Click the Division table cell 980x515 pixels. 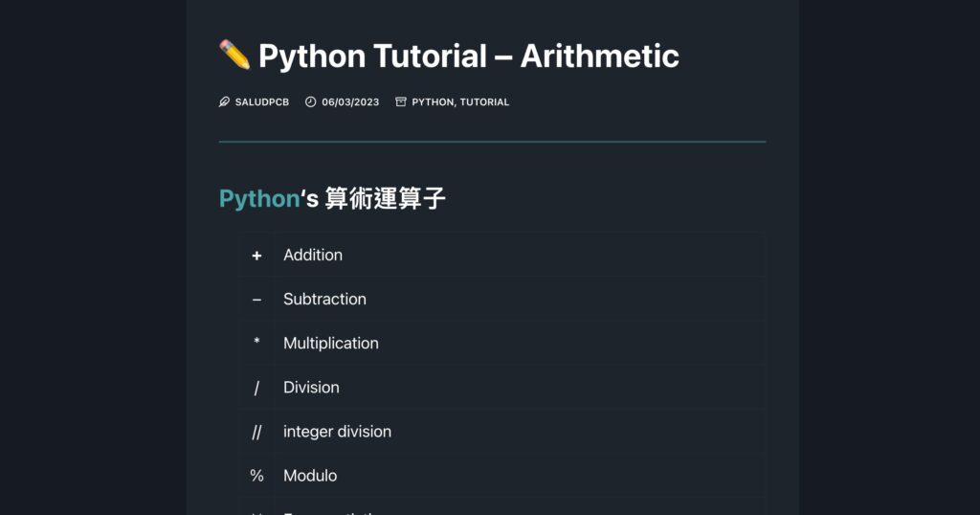coord(311,387)
